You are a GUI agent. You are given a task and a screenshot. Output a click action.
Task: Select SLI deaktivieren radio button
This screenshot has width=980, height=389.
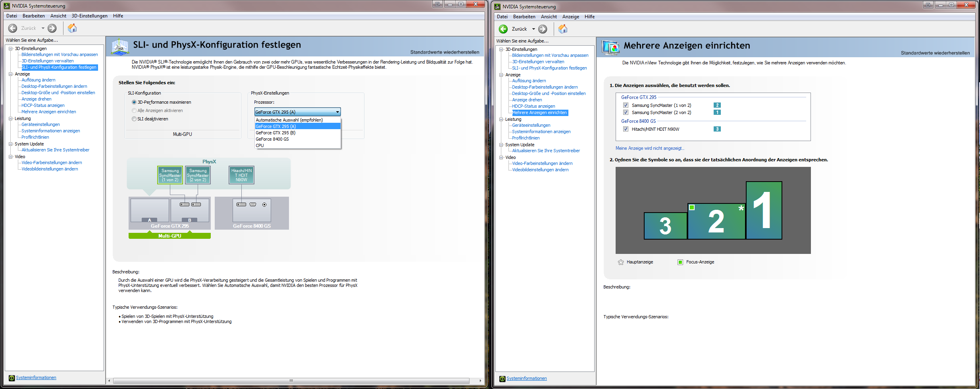click(134, 119)
